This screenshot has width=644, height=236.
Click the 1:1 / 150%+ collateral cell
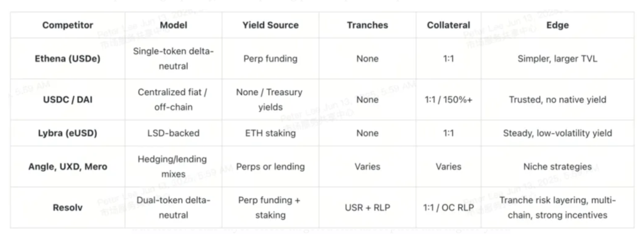448,100
